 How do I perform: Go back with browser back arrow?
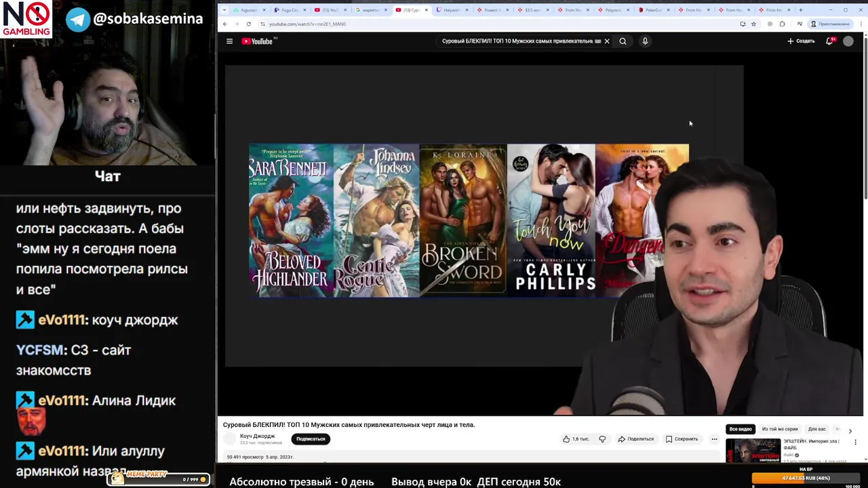(225, 24)
